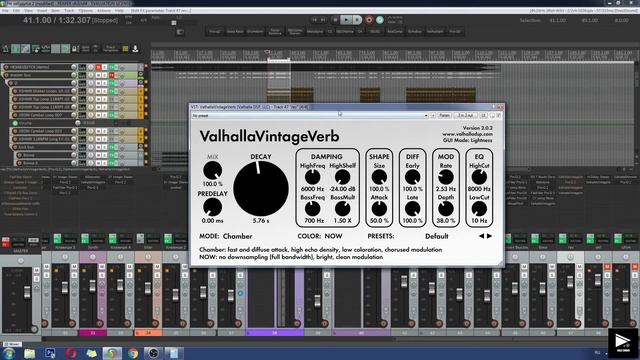Select purple mixer strip numbered 38
The width and height of the screenshot is (640, 360).
(275, 333)
